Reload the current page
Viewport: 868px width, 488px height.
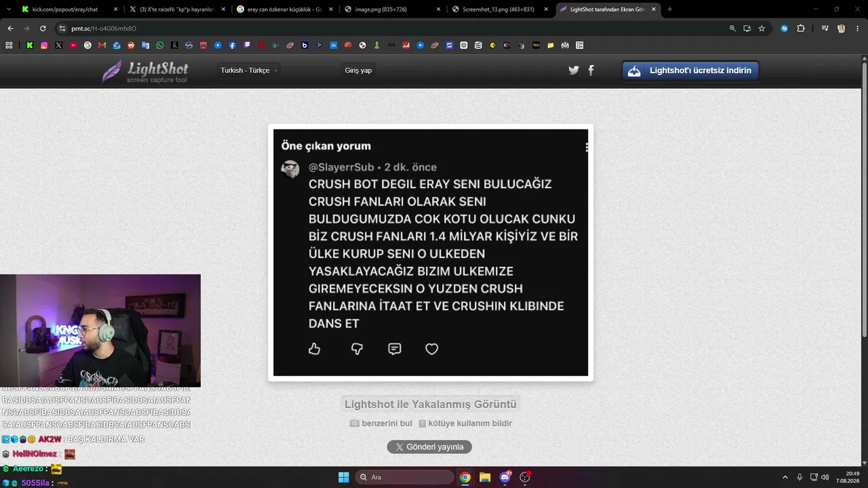(x=43, y=28)
